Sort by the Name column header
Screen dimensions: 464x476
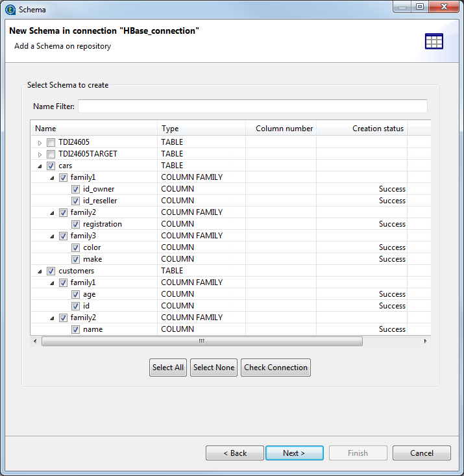pos(93,129)
